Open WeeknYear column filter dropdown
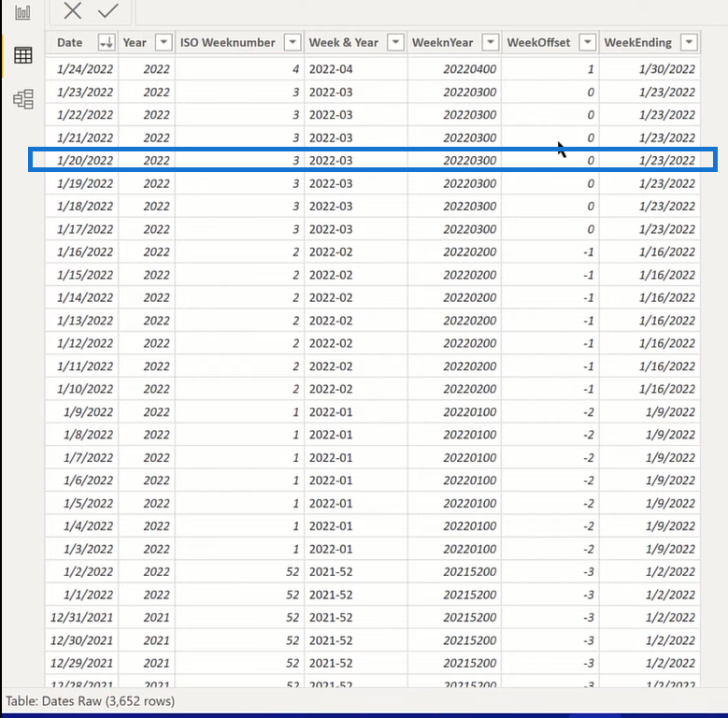 491,42
